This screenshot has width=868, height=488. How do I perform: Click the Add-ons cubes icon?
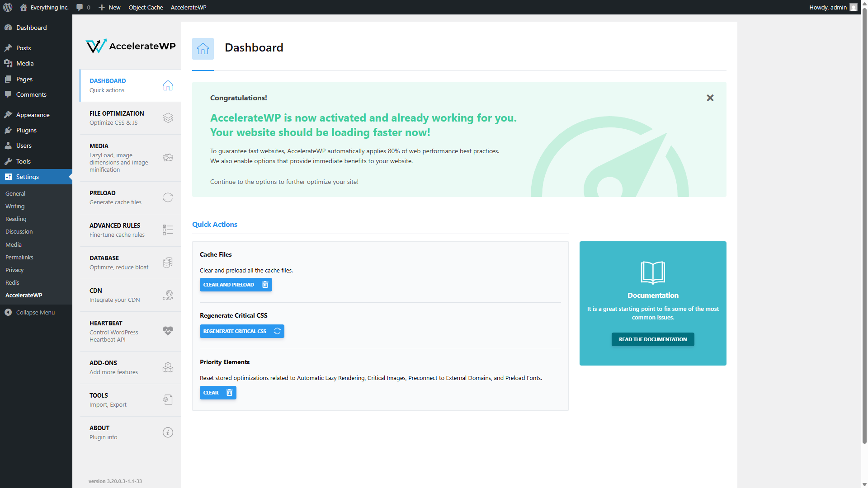168,367
